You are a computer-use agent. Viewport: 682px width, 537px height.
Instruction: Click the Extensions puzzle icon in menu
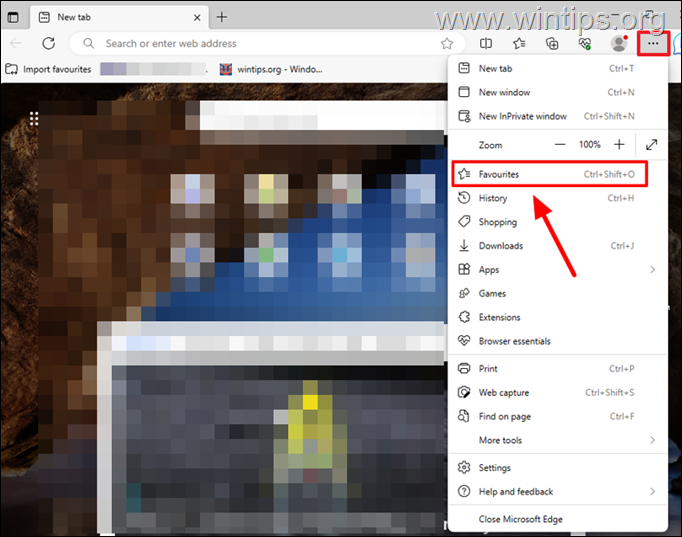[464, 317]
